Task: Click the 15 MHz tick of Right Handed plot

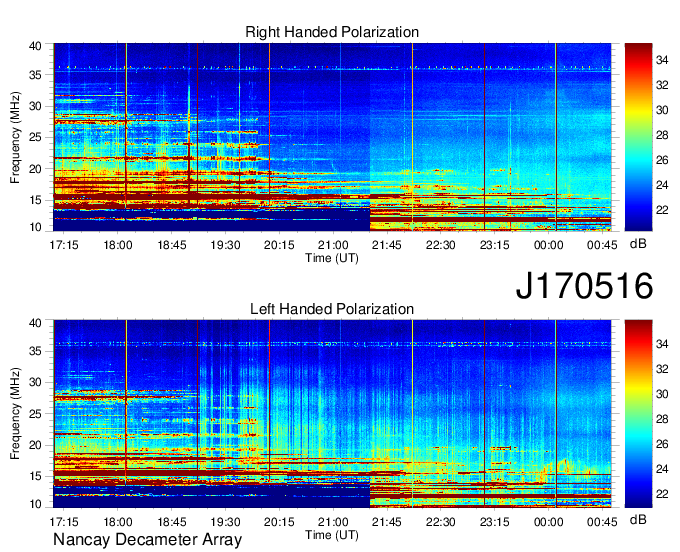Action: pos(35,200)
